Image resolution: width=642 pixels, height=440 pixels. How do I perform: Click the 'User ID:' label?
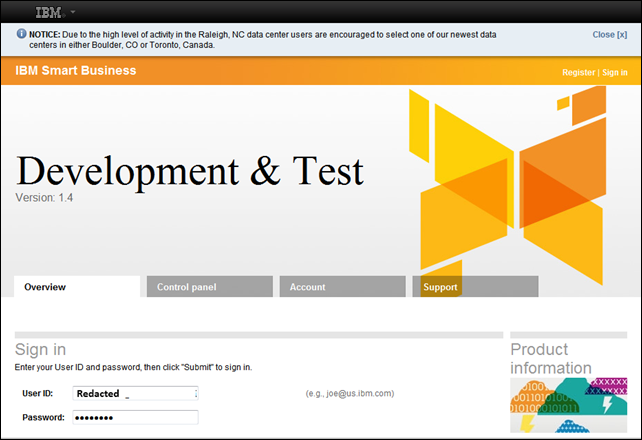pos(38,393)
